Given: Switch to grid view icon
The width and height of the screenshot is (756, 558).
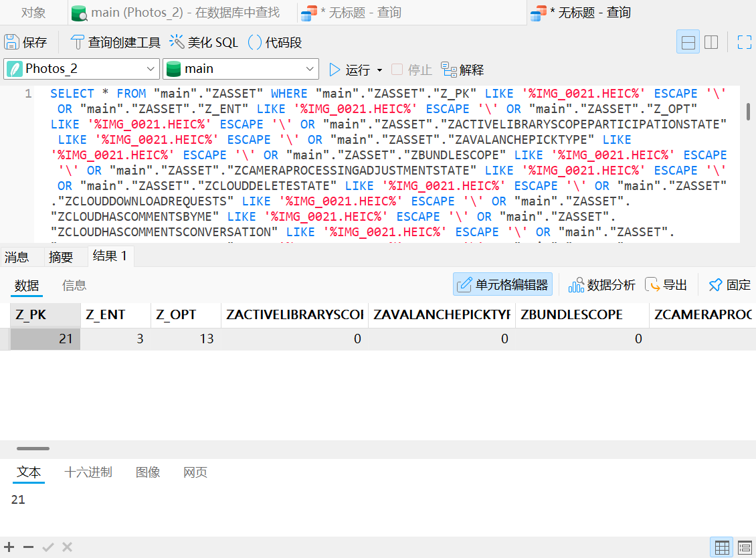Looking at the screenshot, I should click(722, 547).
